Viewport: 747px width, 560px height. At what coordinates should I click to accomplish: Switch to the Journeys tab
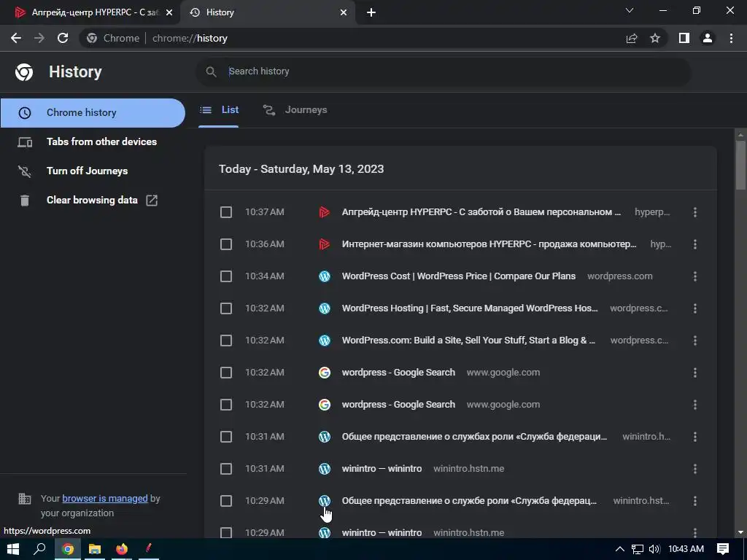point(295,110)
